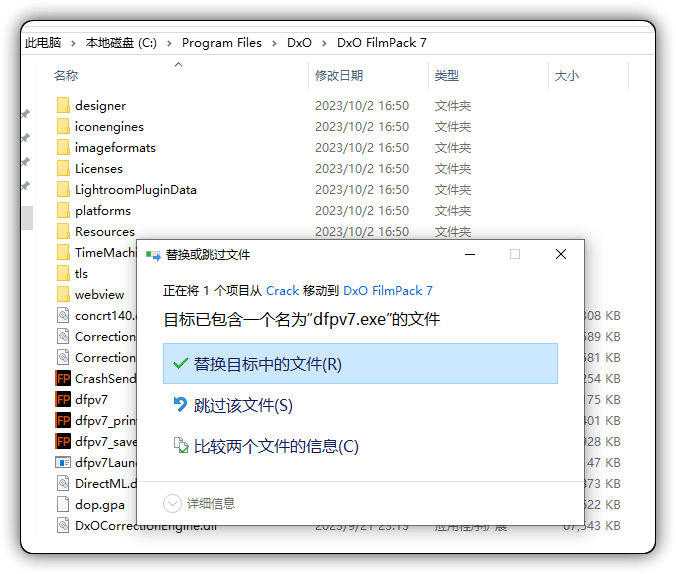676x574 pixels.
Task: Choose Compare info for both files (C)
Action: point(360,446)
